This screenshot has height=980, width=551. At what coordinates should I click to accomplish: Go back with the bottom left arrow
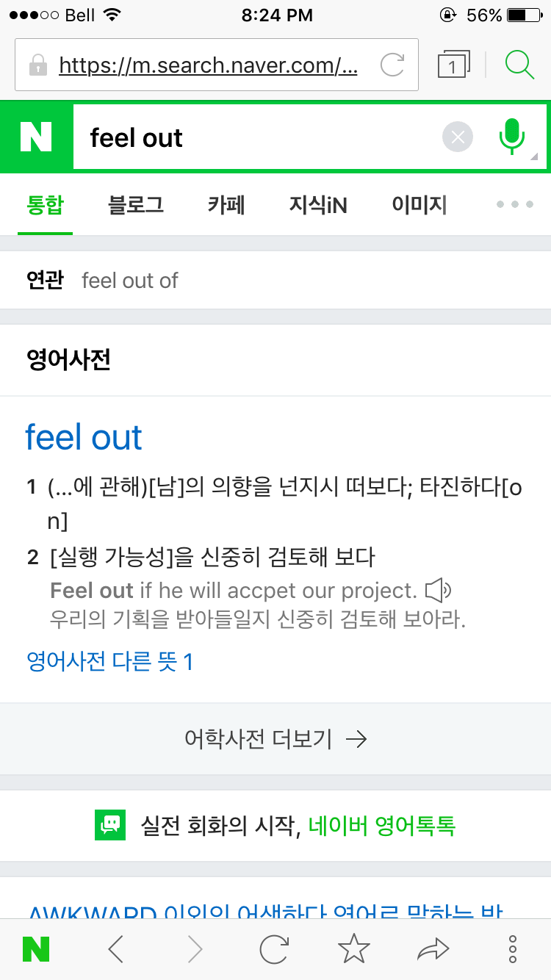pyautogui.click(x=116, y=949)
